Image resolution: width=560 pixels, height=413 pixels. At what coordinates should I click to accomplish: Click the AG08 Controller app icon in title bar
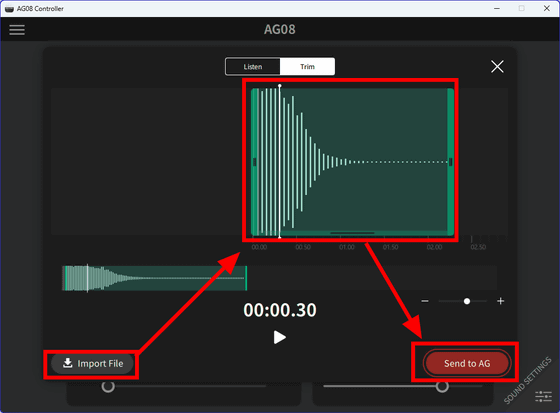tap(9, 9)
